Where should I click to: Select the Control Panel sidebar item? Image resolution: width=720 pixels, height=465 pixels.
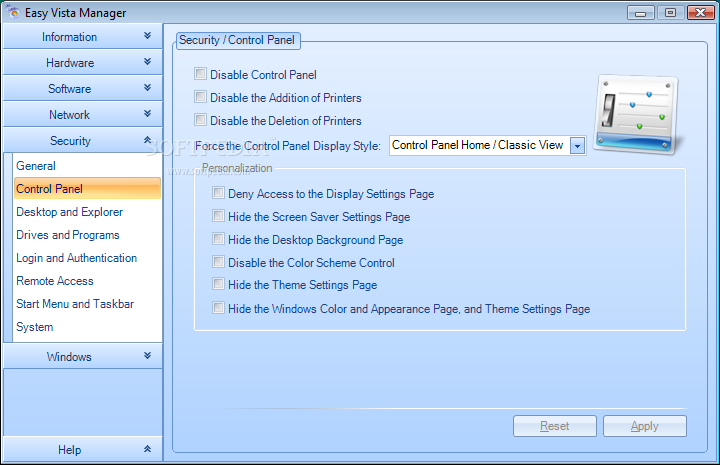click(x=87, y=189)
